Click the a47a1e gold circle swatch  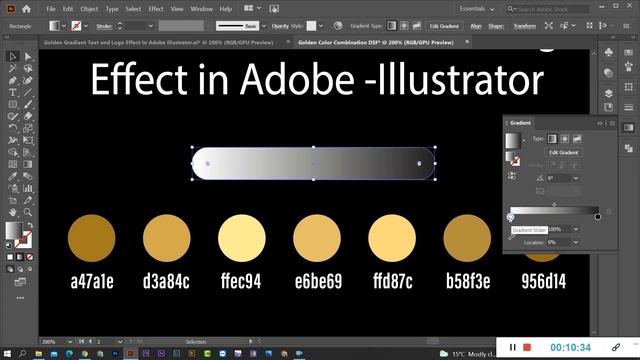pos(91,238)
